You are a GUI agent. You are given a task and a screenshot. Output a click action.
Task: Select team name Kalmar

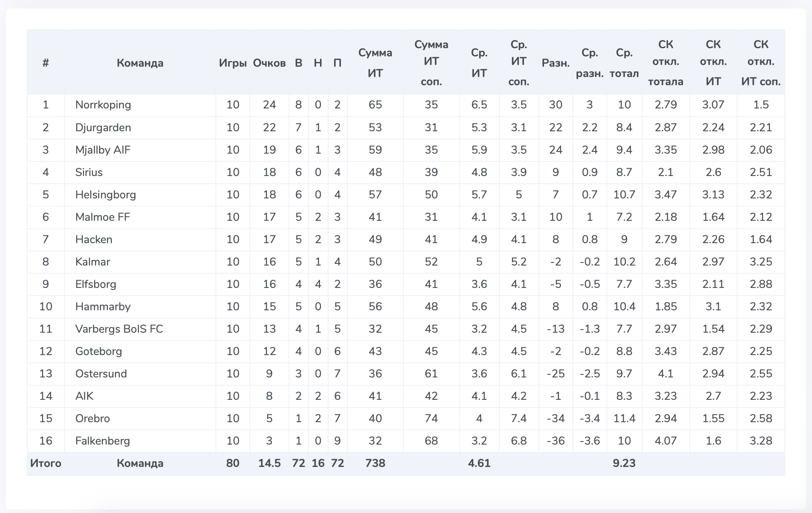[92, 262]
